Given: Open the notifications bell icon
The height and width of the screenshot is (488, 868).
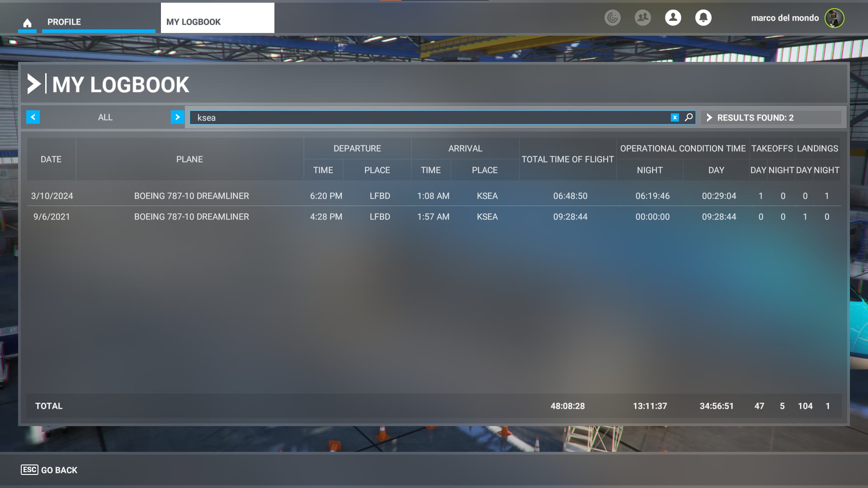Looking at the screenshot, I should 703,18.
